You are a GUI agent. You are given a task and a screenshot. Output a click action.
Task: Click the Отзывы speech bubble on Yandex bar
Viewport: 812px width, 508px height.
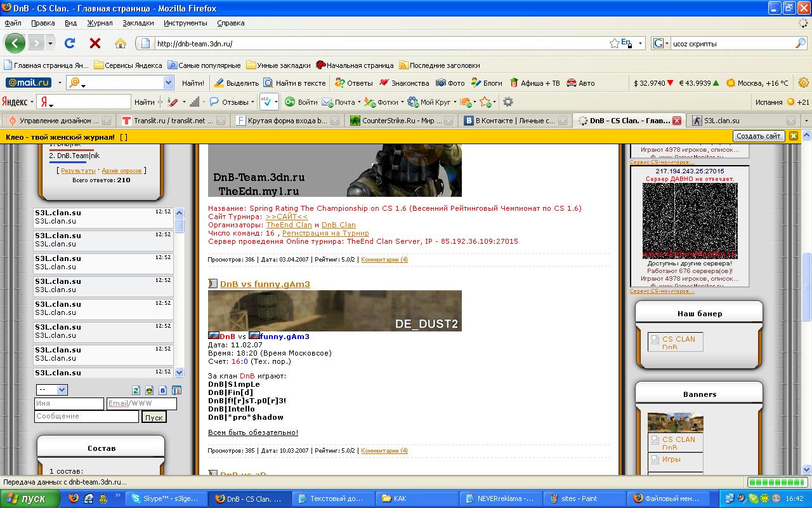[228, 102]
